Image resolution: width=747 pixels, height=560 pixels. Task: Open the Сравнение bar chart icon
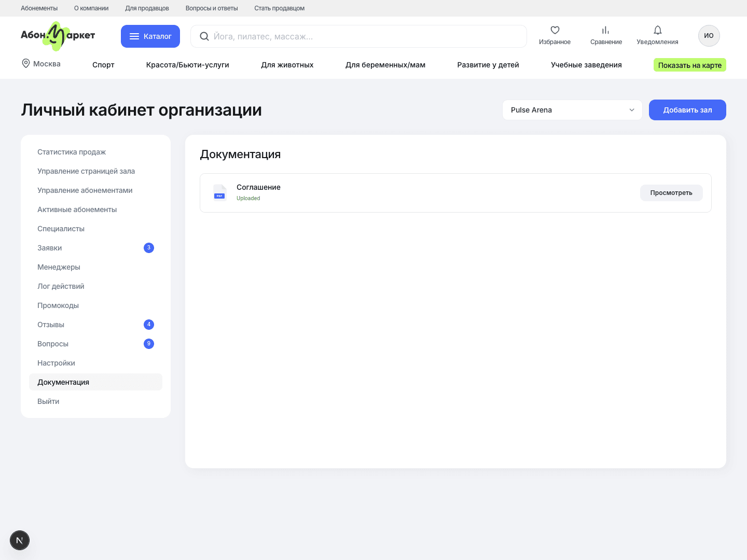pos(606,30)
